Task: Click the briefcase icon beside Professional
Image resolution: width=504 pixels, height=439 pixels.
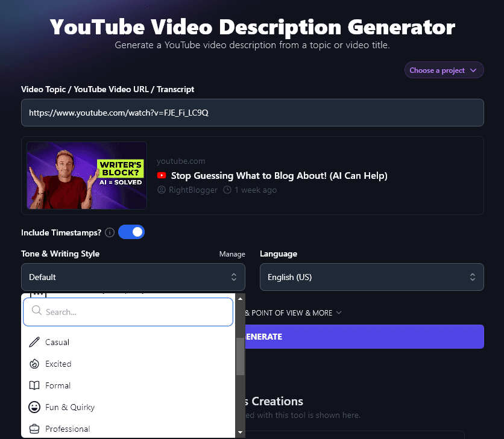Action: click(x=34, y=429)
